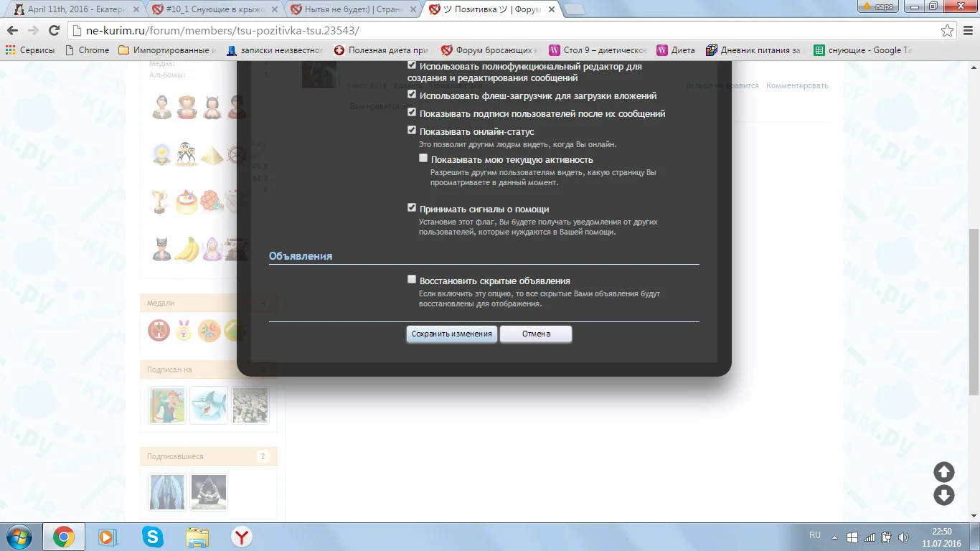Enable 'Показывать мою текущую активность' checkbox
The image size is (980, 551).
(x=423, y=159)
